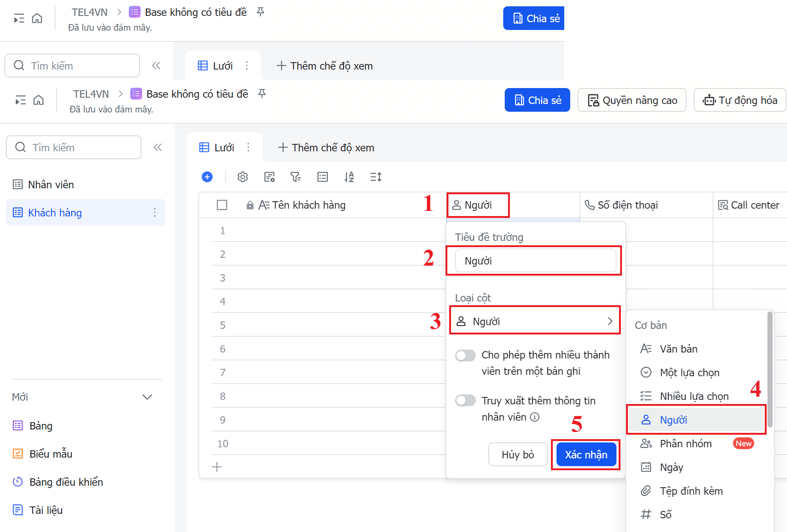Open the grid settings gear icon

(243, 177)
